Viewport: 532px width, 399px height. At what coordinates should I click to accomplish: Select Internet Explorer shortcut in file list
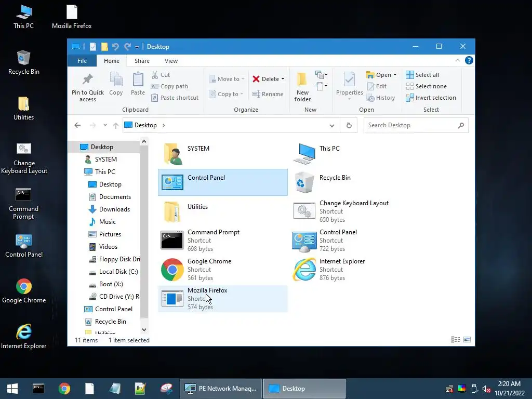(x=354, y=270)
